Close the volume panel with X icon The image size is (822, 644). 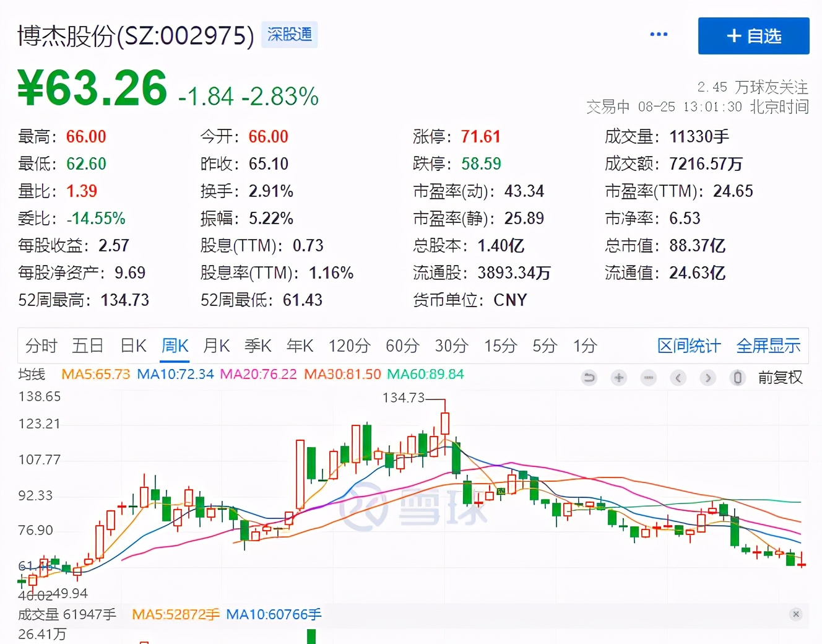click(796, 614)
